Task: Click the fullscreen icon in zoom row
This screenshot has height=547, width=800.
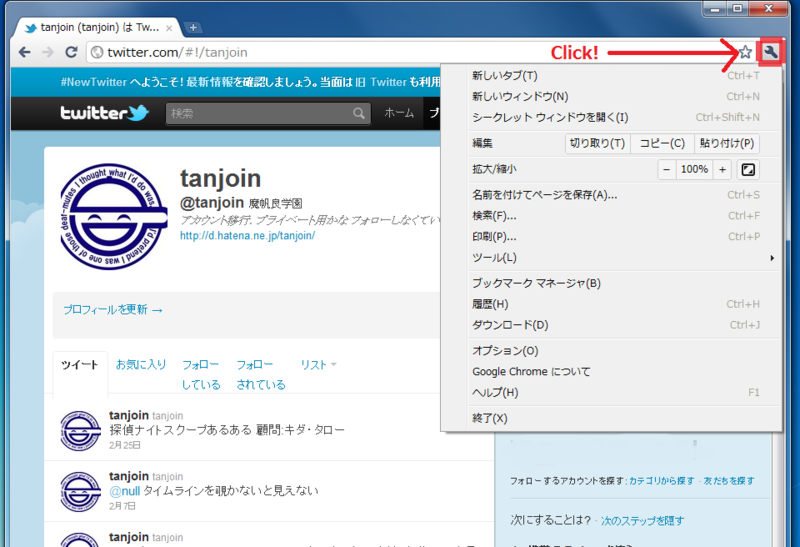Action: pyautogui.click(x=748, y=169)
